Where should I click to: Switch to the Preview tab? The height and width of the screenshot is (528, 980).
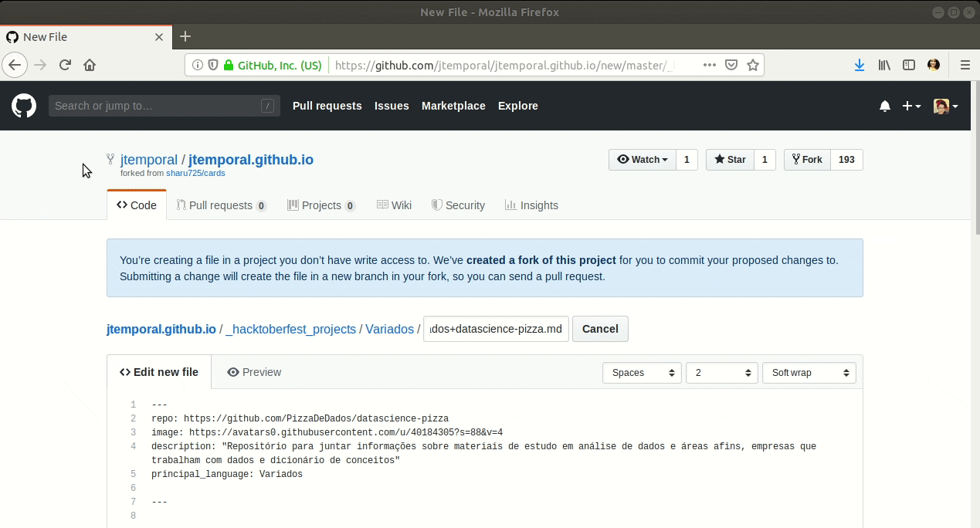point(254,372)
